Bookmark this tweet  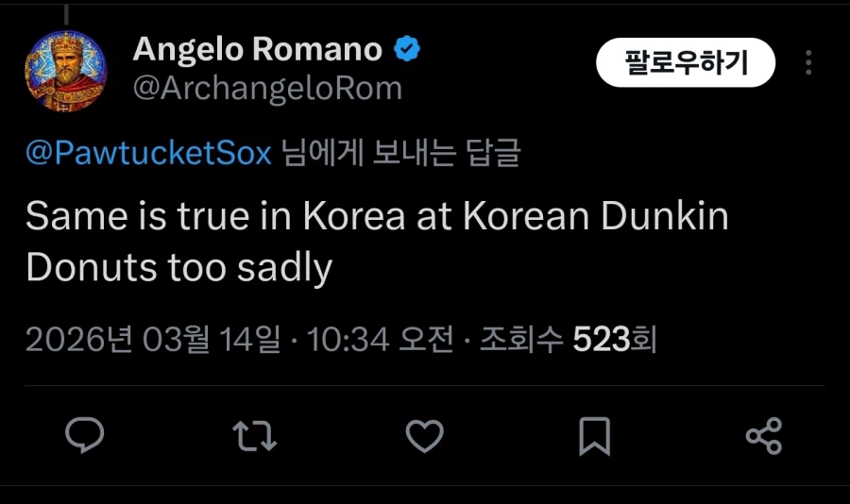point(594,436)
